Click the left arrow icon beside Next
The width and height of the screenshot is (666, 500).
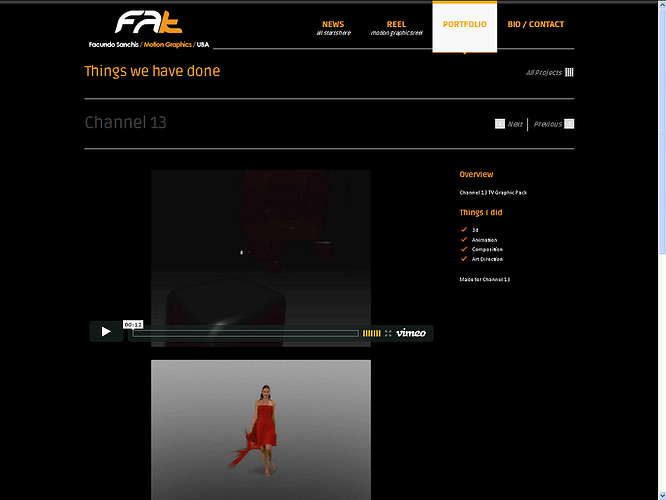click(x=500, y=124)
